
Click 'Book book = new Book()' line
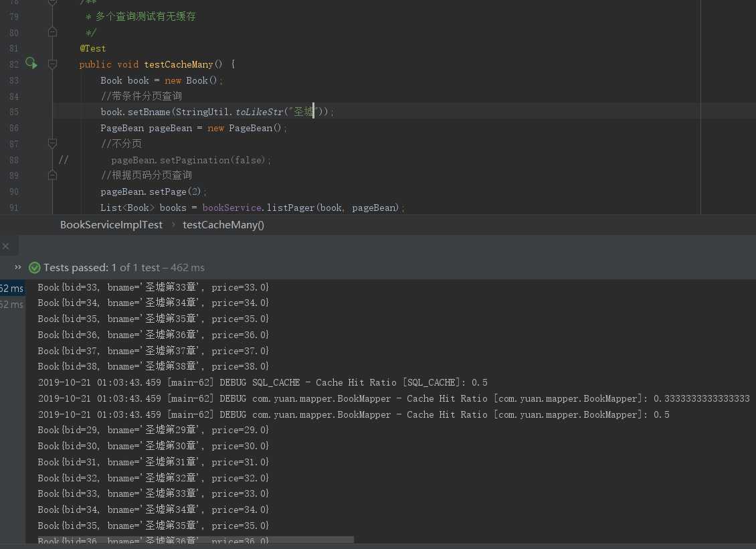[x=161, y=80]
